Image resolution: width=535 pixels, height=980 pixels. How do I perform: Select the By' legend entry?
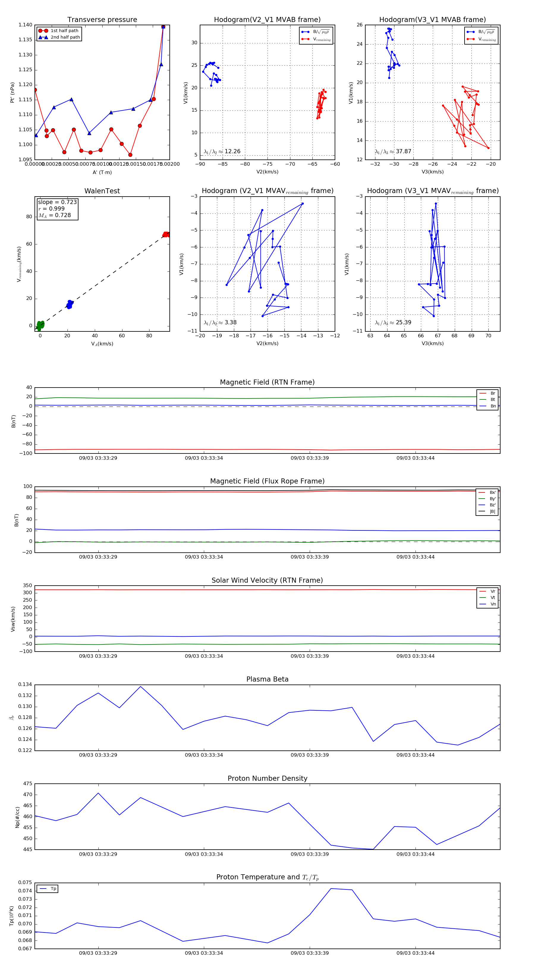tap(487, 499)
